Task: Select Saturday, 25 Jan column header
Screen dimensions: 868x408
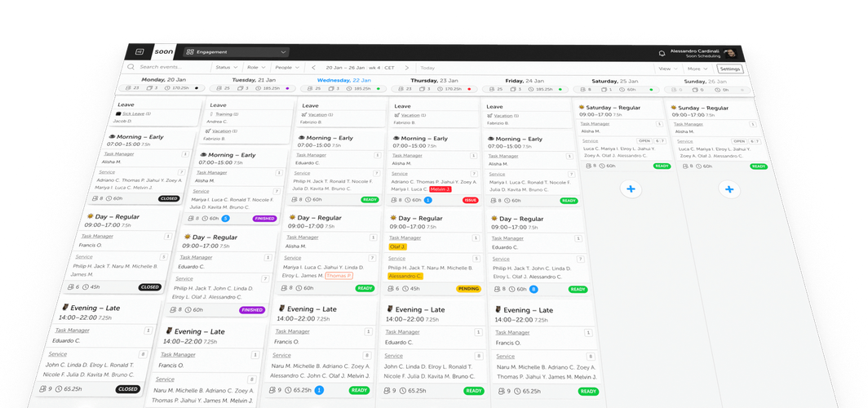Action: click(614, 81)
